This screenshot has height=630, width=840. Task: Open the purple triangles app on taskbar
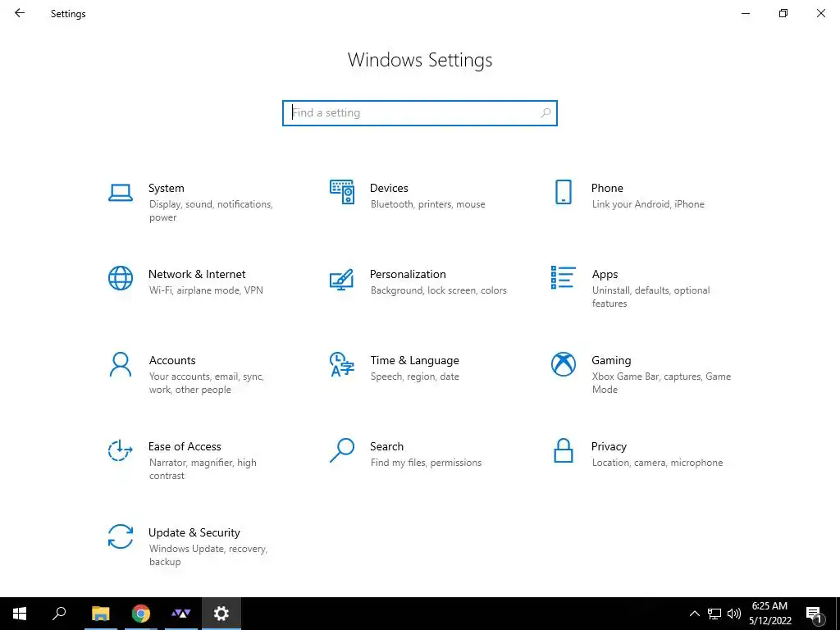click(181, 614)
